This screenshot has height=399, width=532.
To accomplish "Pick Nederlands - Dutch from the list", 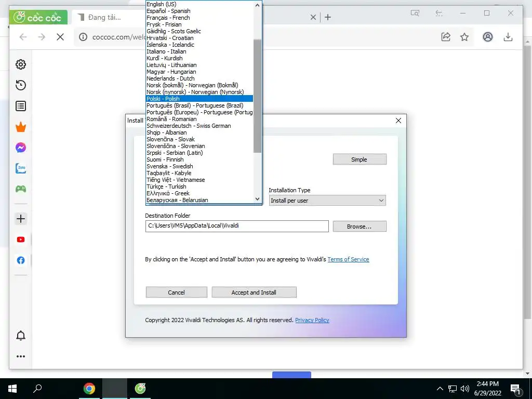I will pos(199,78).
